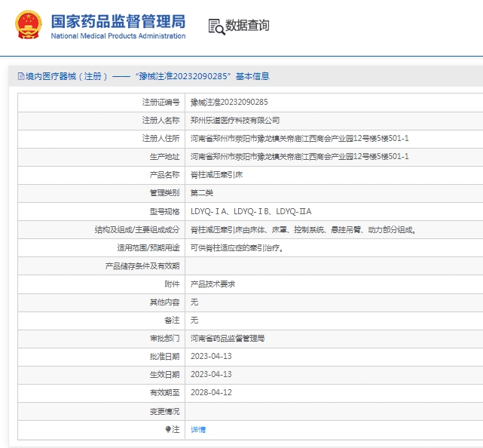This screenshot has width=483, height=448.
Task: Click 国家药品监督管理局 title text
Action: click(118, 21)
